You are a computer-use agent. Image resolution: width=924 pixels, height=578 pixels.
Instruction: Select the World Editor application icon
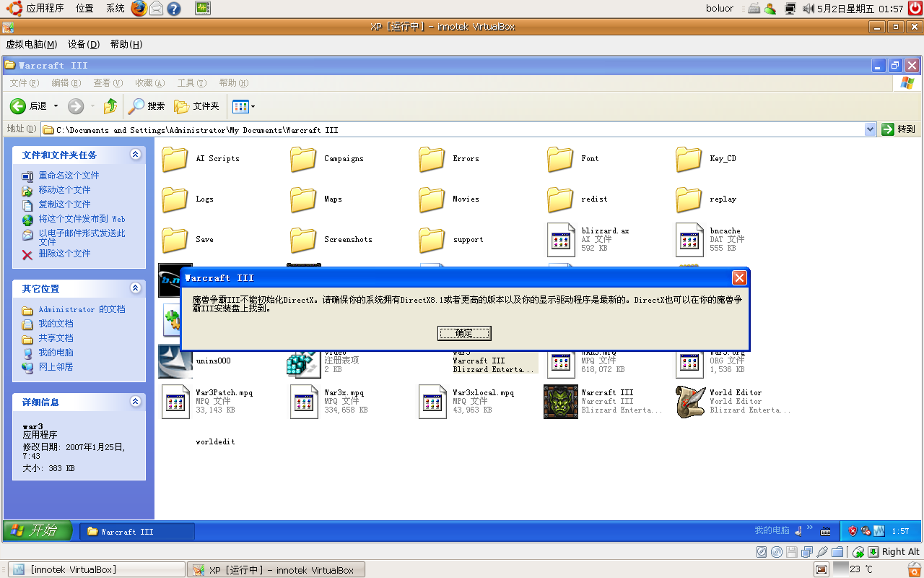coord(691,402)
